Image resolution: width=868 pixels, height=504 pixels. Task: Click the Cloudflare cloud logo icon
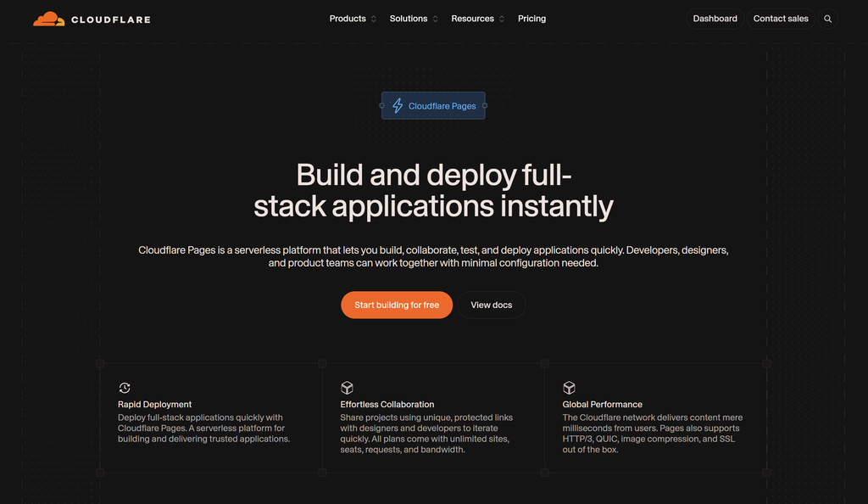[x=48, y=19]
